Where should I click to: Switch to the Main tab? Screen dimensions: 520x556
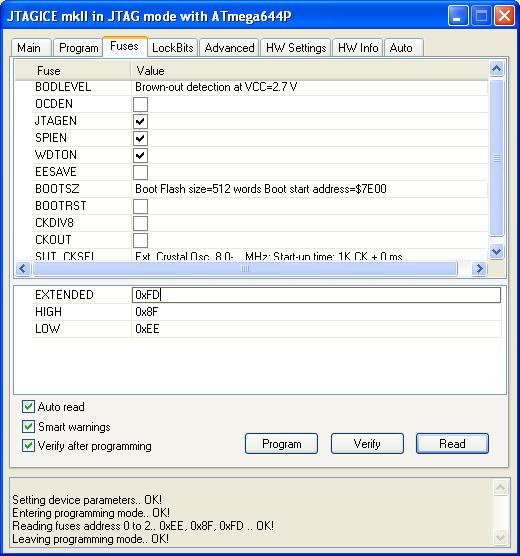(x=31, y=48)
